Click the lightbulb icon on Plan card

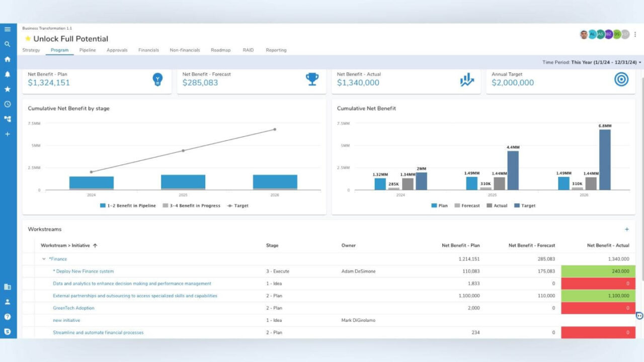[x=158, y=79]
